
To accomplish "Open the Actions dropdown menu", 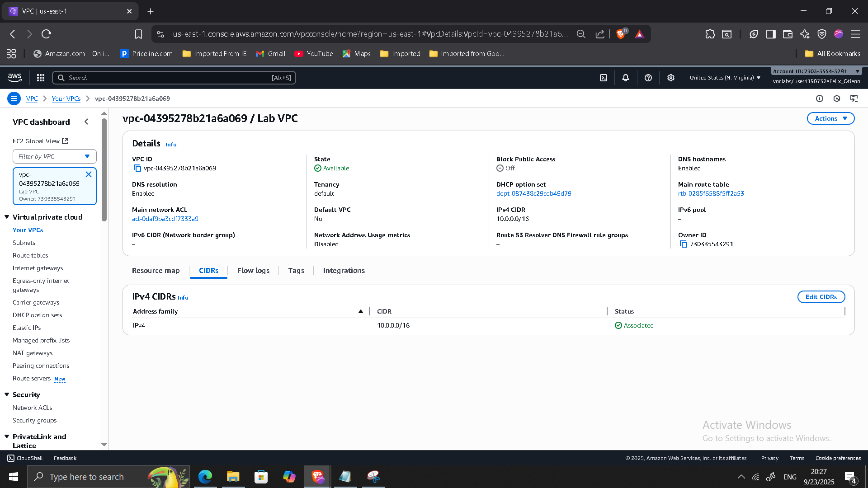I will [830, 118].
